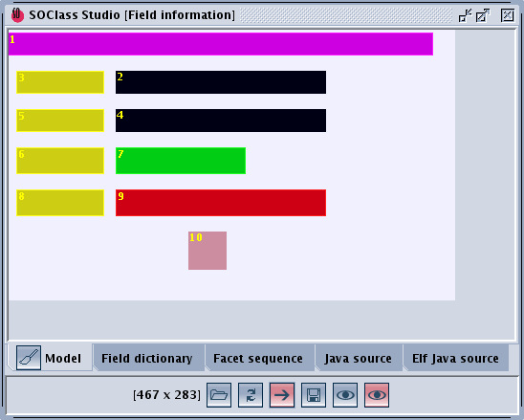Click the SOClass Studio application logo icon

click(17, 15)
